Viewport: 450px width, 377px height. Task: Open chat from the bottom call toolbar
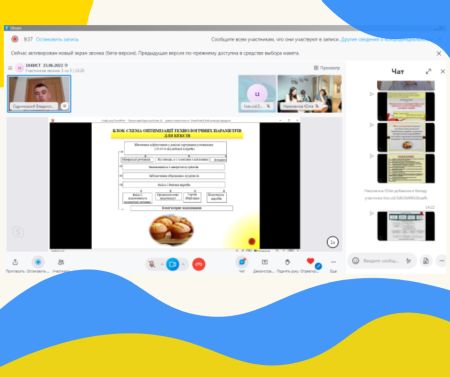point(242,262)
